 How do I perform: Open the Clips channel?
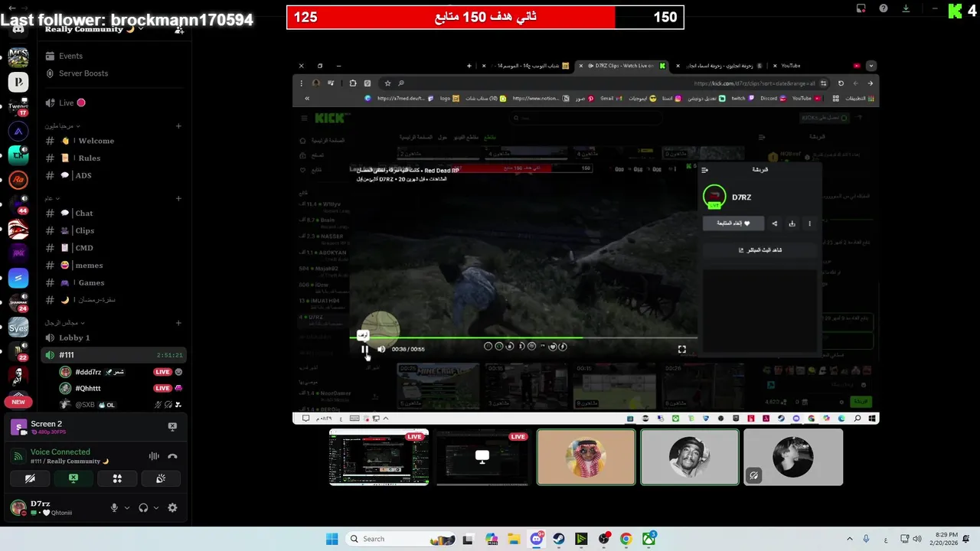pyautogui.click(x=113, y=230)
